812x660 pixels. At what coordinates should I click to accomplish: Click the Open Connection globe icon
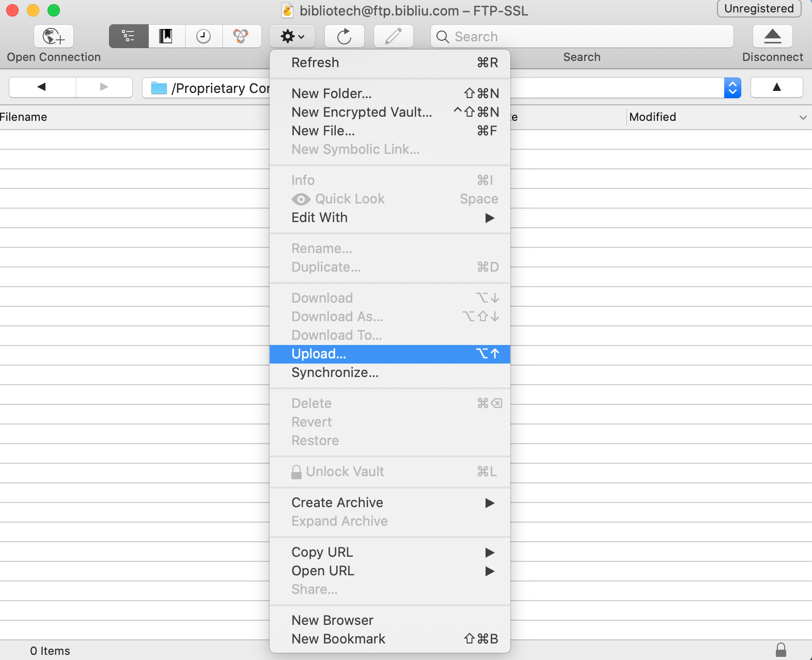(x=54, y=36)
